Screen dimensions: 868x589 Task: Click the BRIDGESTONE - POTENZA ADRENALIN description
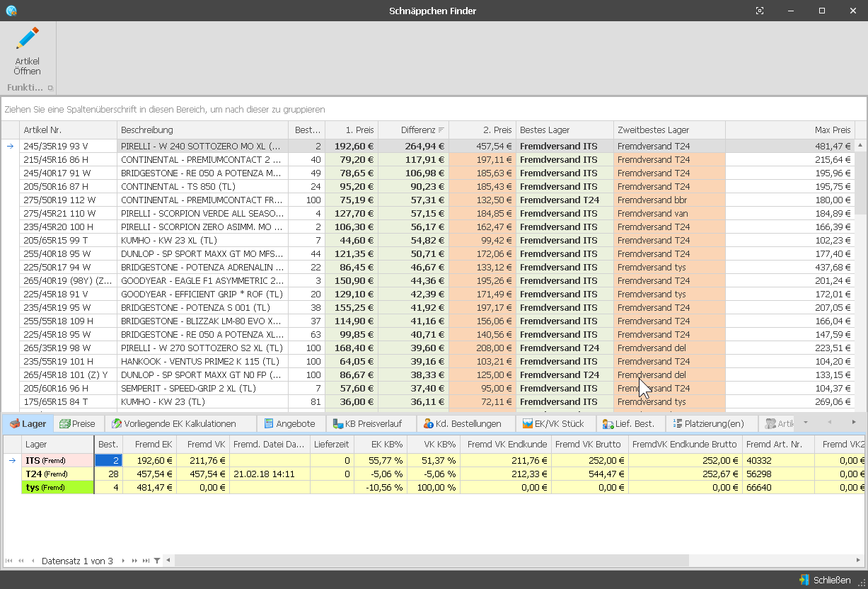(202, 268)
